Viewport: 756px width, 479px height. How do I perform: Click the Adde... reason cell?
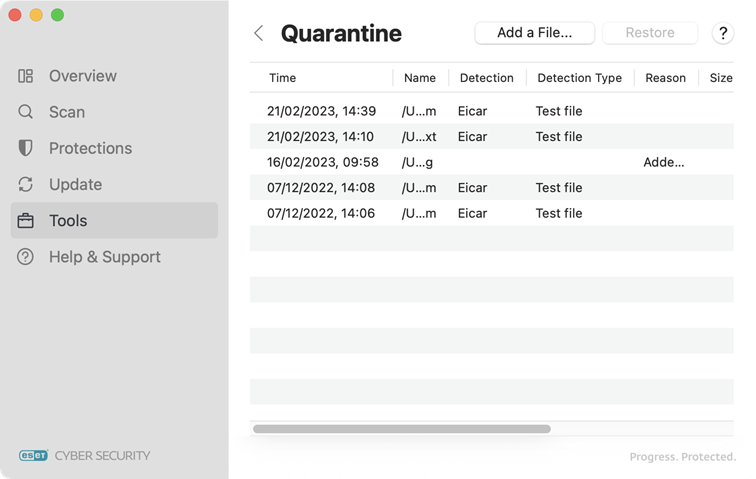coord(663,162)
